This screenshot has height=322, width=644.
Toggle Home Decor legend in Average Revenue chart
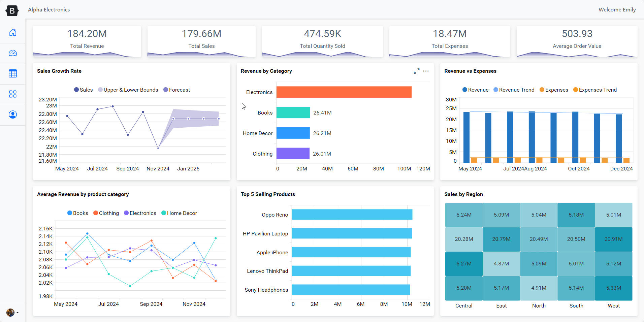click(x=179, y=213)
